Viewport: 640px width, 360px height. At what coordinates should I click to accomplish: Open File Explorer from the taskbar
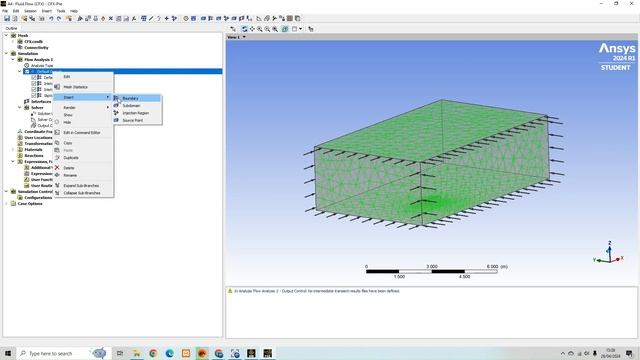pos(137,353)
